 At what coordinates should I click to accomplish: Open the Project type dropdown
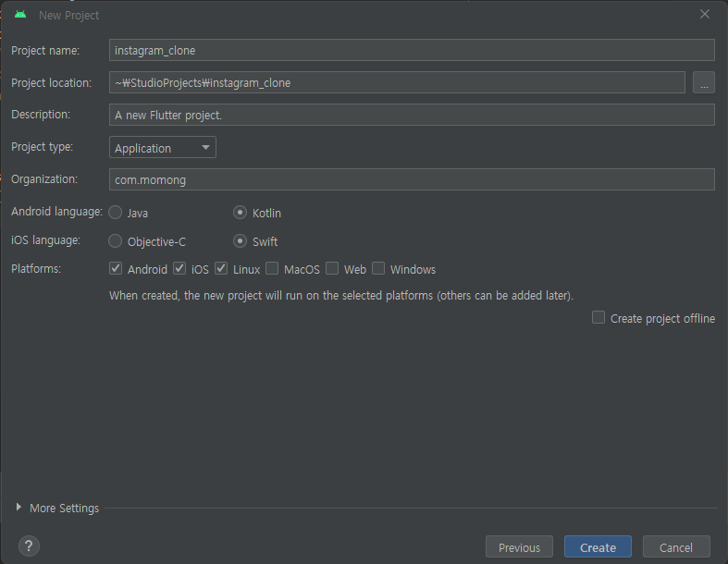163,148
